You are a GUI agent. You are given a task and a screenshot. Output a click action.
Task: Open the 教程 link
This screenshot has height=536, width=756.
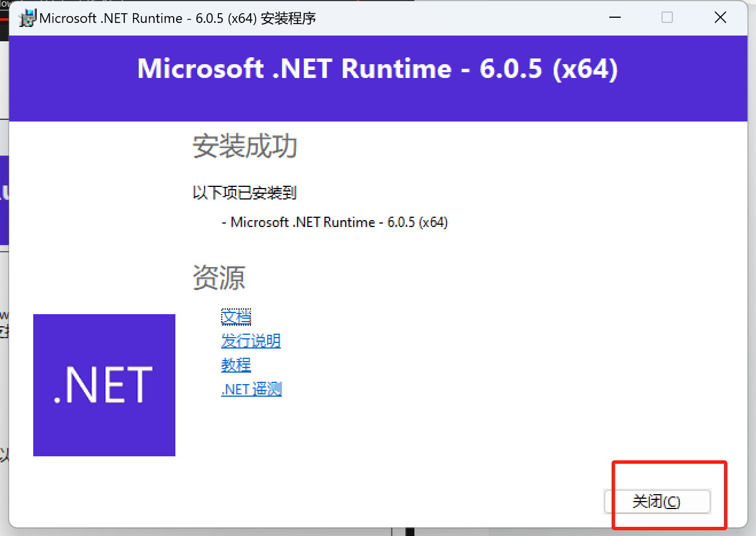236,365
